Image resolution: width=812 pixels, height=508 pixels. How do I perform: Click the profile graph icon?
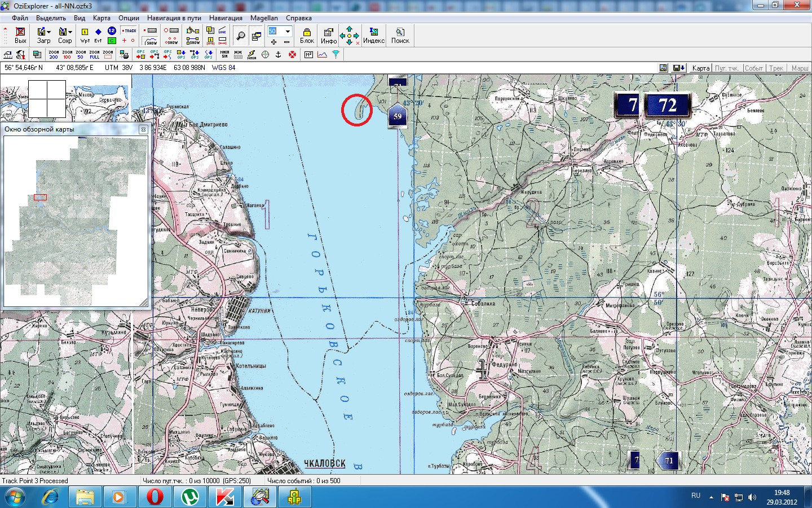[322, 54]
